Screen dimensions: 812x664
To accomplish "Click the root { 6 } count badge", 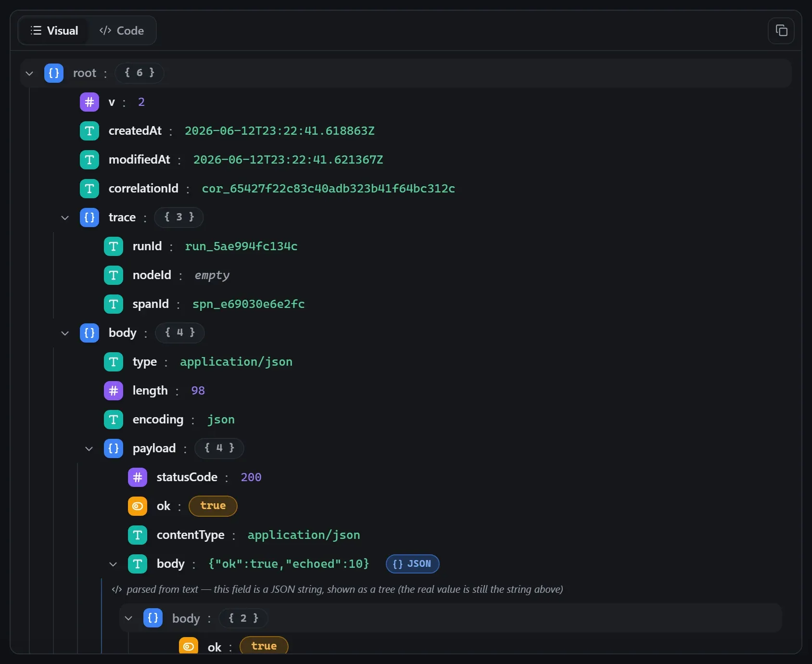I will coord(140,73).
